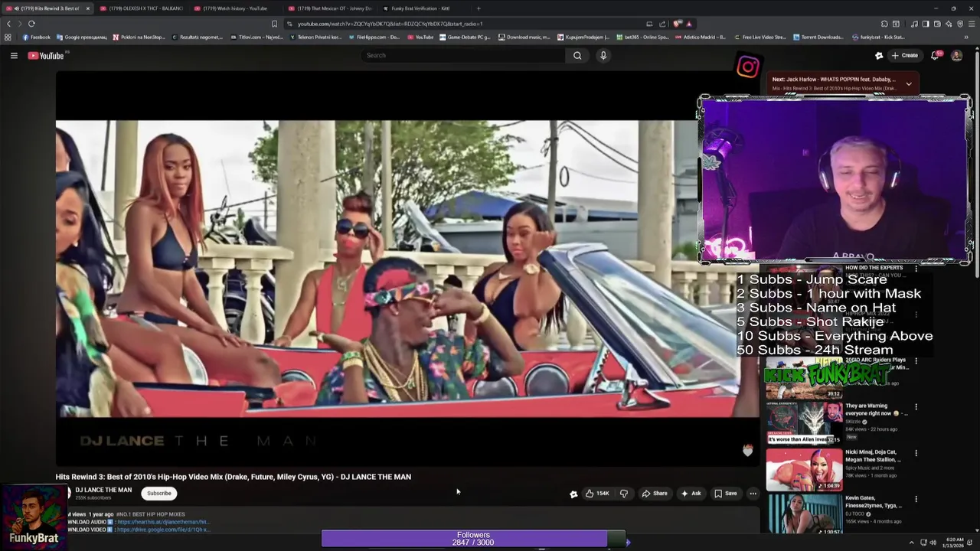The height and width of the screenshot is (551, 980).
Task: Open the Facebook bookmark
Action: [36, 37]
